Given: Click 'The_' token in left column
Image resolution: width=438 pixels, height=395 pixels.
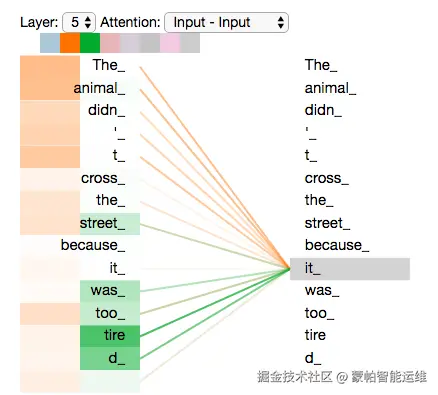Looking at the screenshot, I should [x=109, y=65].
